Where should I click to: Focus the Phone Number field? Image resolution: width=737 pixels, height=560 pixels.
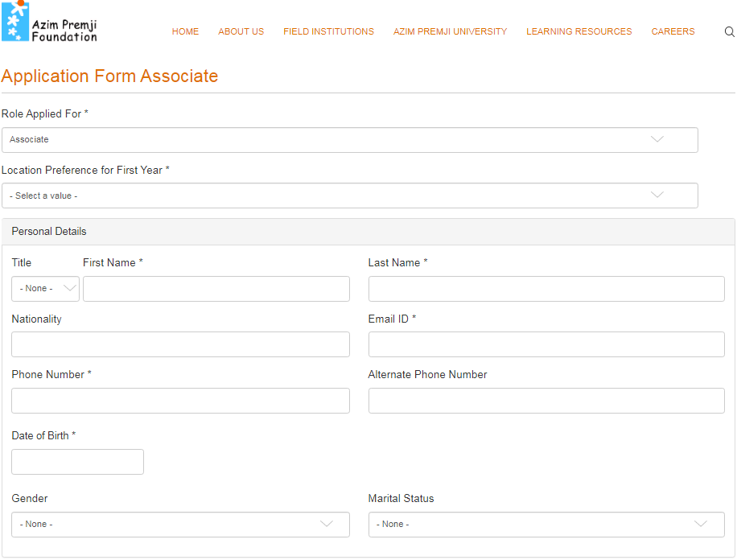[x=180, y=401]
